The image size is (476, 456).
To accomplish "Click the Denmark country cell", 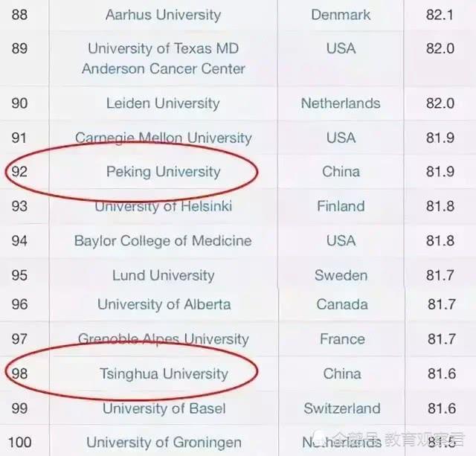I will pyautogui.click(x=341, y=15).
